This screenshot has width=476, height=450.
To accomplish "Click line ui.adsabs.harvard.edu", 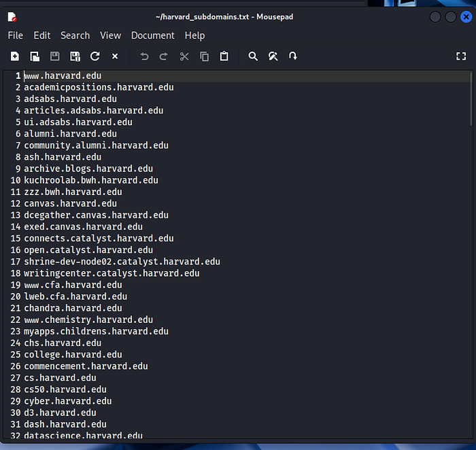I will pyautogui.click(x=78, y=122).
